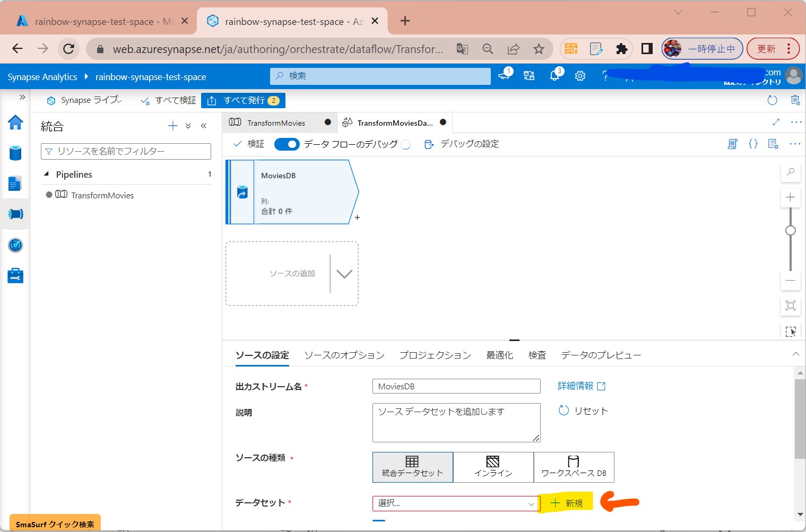Open the Develop hub document icon
The width and height of the screenshot is (806, 532).
[x=15, y=184]
